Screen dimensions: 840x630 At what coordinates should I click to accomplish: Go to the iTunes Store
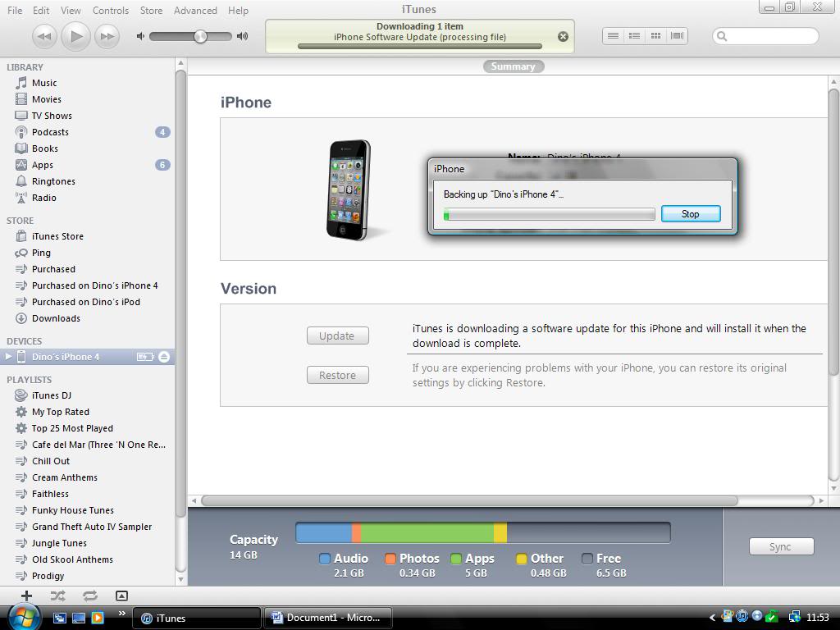(x=57, y=236)
